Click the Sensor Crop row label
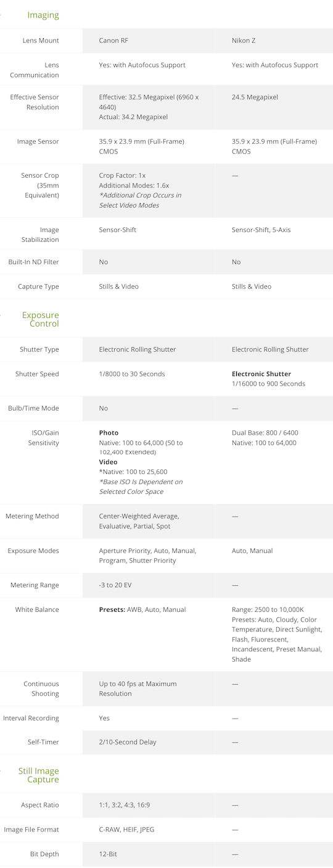333x868 pixels. click(x=40, y=185)
